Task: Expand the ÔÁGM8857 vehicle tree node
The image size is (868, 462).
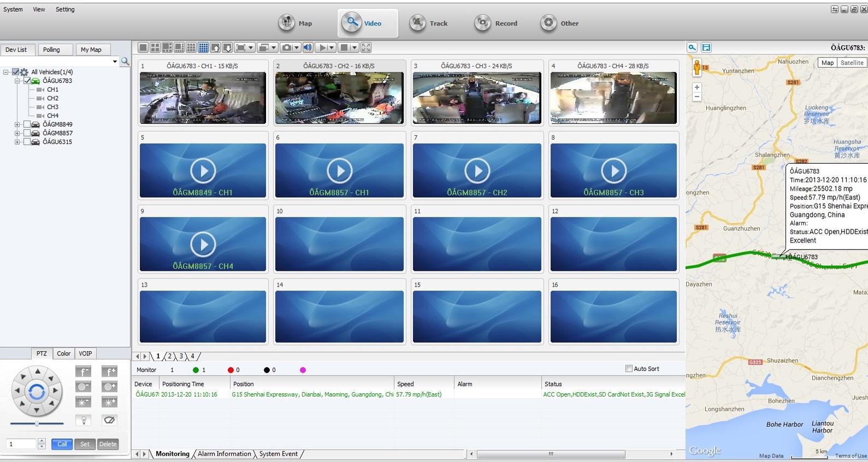Action: coord(17,133)
